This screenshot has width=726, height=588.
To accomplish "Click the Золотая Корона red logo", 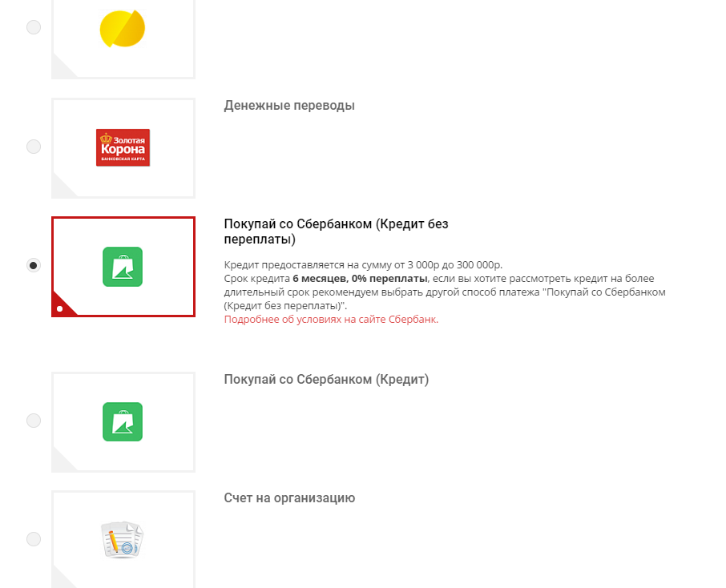I will tap(123, 147).
